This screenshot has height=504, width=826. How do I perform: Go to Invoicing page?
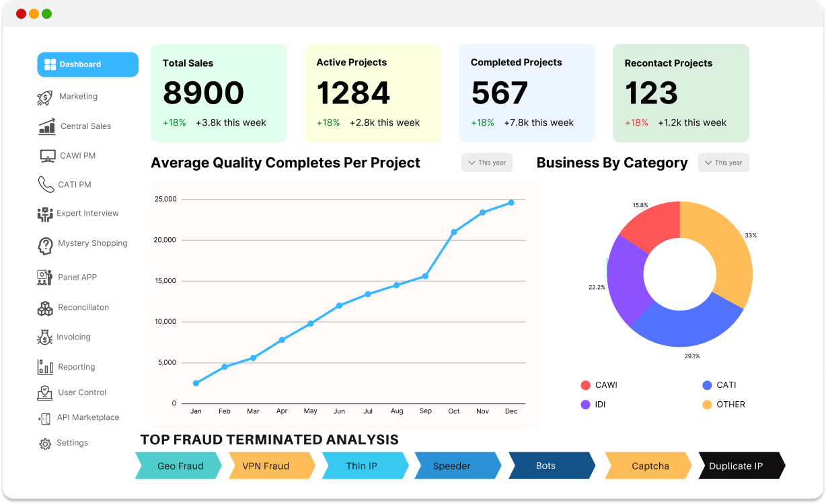tap(73, 337)
